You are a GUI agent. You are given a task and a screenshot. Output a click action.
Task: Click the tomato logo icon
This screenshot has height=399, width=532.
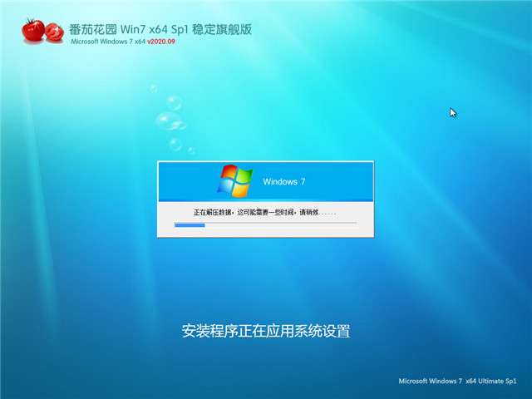pyautogui.click(x=42, y=32)
